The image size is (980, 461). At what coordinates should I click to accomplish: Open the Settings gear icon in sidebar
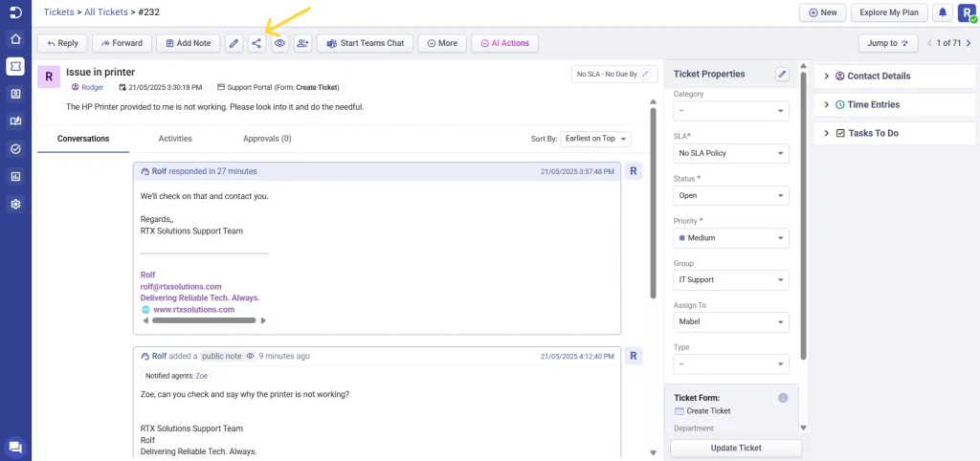coord(15,204)
